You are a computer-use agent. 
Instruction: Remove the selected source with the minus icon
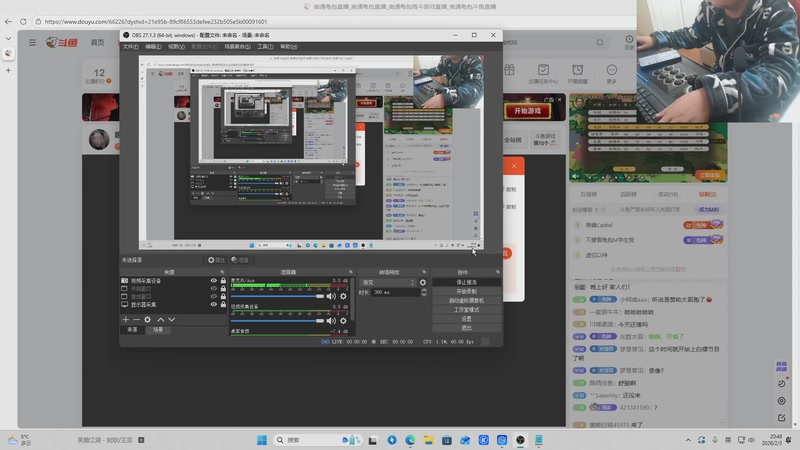(x=136, y=319)
